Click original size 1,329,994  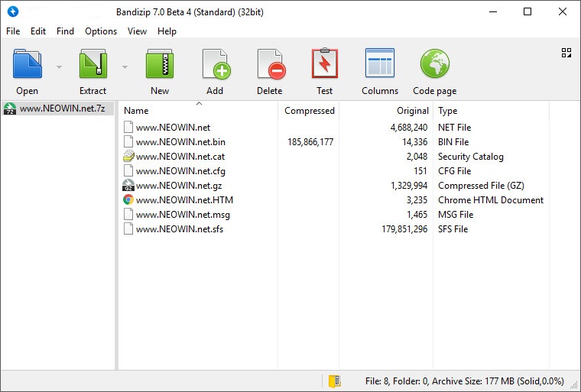(409, 186)
